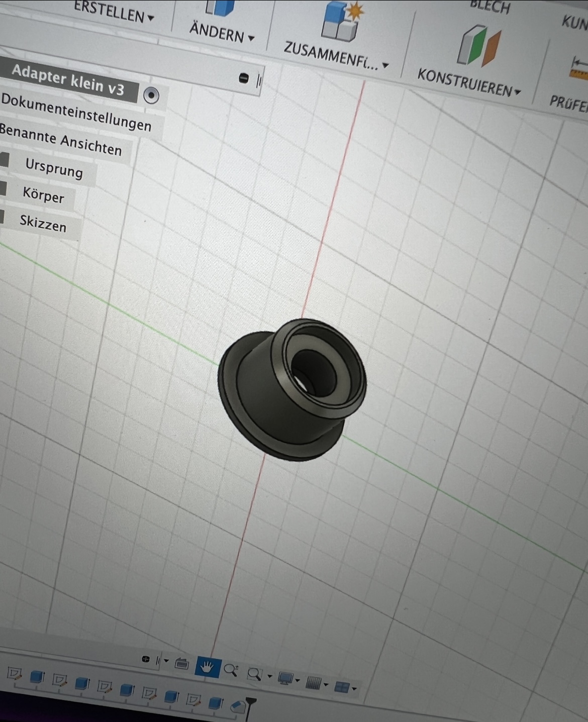Open the Ändern dropdown menu

pos(222,32)
